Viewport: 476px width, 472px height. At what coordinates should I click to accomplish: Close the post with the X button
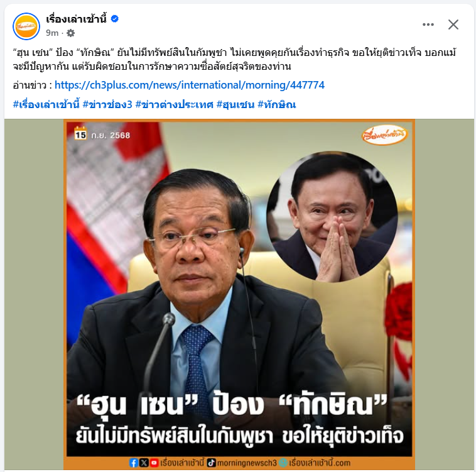[x=453, y=25]
